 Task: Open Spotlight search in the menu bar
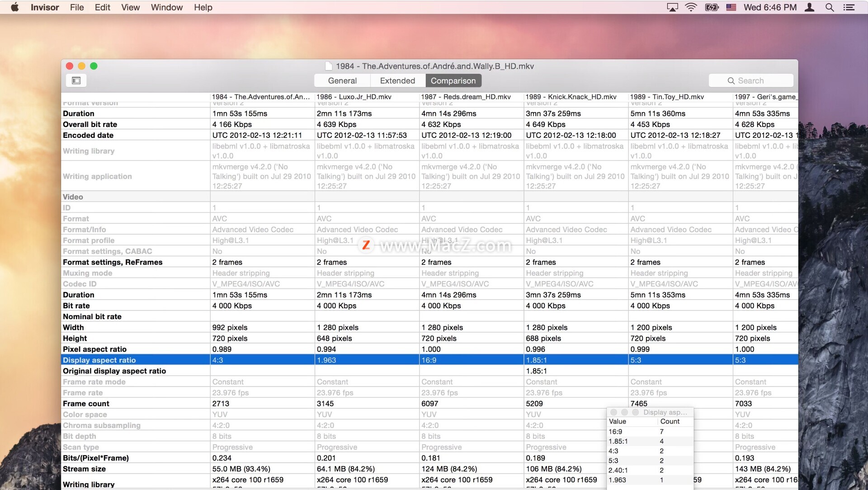[x=830, y=7]
